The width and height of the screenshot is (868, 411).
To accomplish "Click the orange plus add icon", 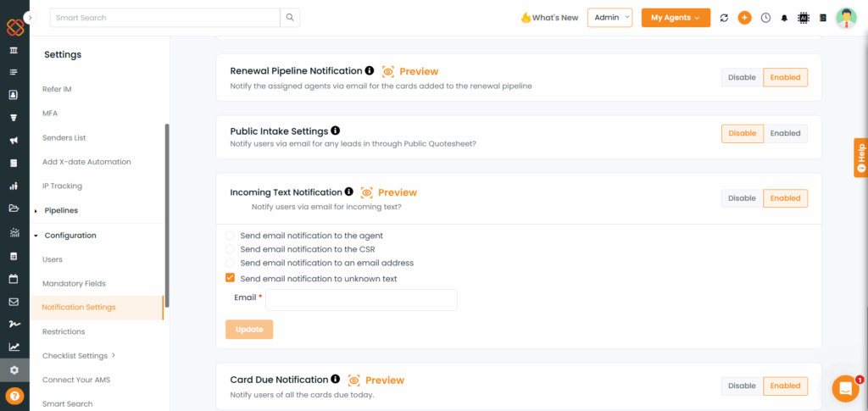I will [x=744, y=18].
